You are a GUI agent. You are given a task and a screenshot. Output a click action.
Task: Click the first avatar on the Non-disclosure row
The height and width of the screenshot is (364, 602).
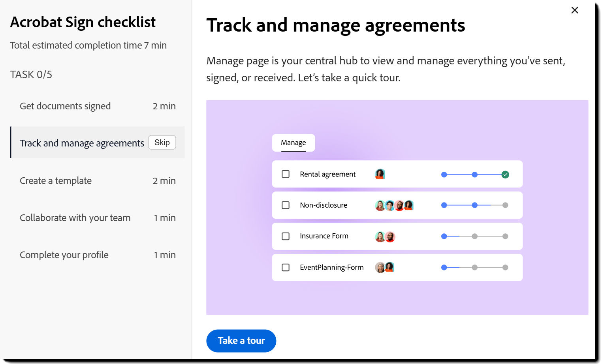click(379, 205)
